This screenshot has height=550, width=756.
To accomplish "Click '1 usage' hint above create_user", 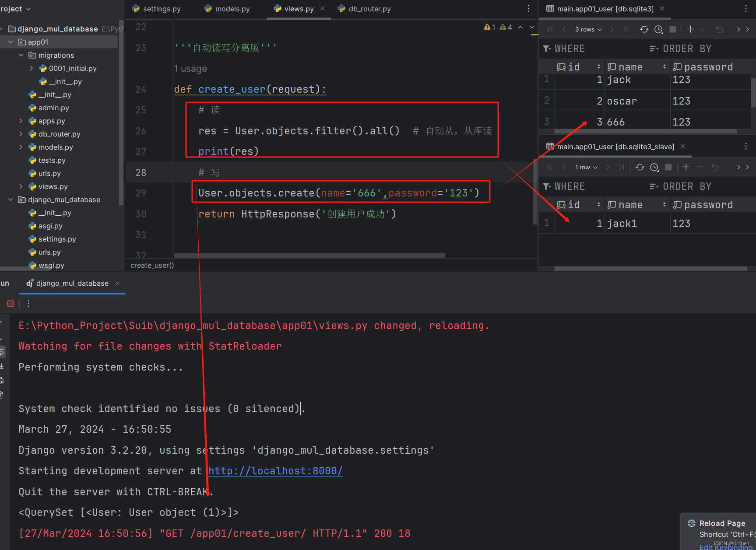I will [x=190, y=69].
